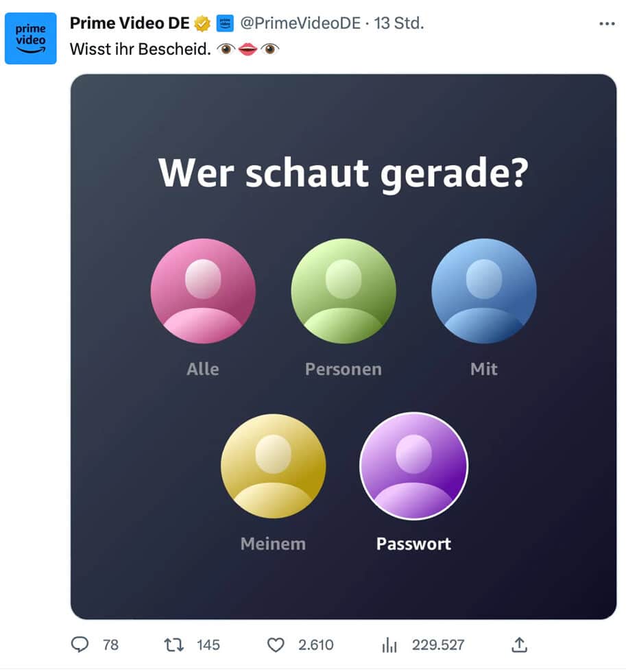
Task: Expand the tweet via its timestamp 13 Std.
Action: 398,23
